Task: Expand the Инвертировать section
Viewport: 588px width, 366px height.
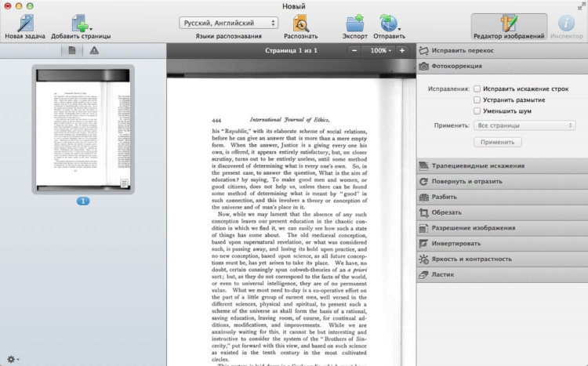Action: tap(503, 244)
